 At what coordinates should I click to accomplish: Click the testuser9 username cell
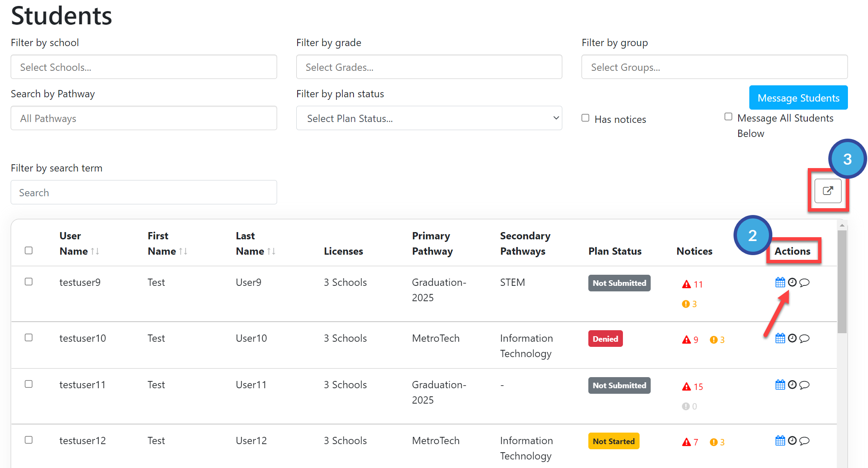point(80,282)
